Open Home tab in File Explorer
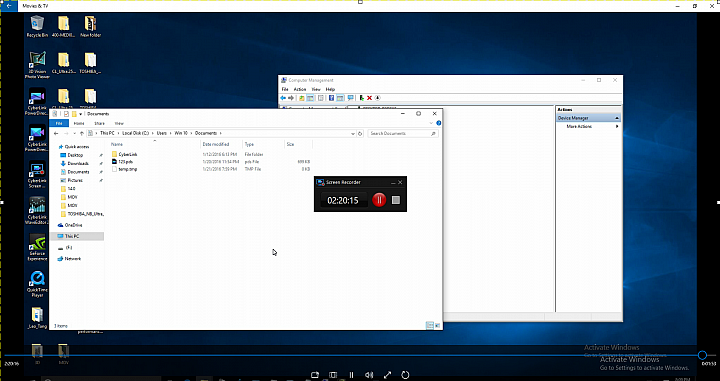Image resolution: width=720 pixels, height=381 pixels. click(x=79, y=123)
